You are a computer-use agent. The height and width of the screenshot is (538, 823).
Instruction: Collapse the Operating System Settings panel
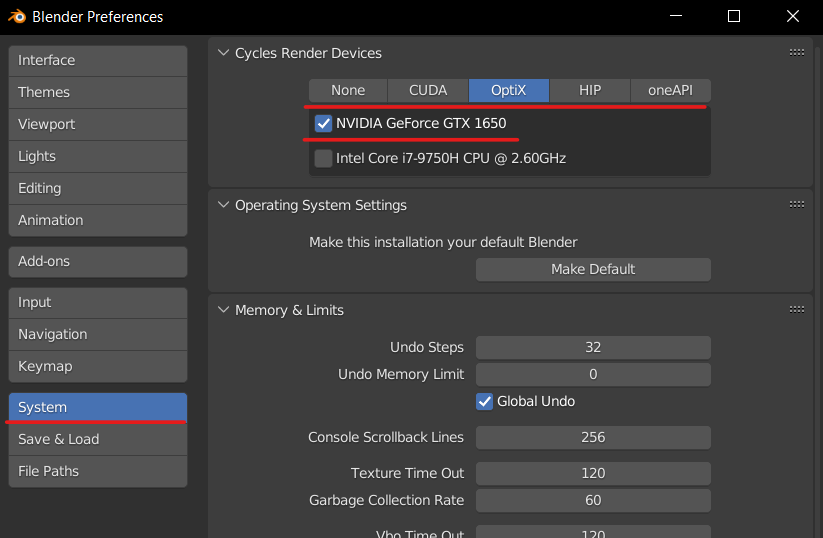[224, 205]
